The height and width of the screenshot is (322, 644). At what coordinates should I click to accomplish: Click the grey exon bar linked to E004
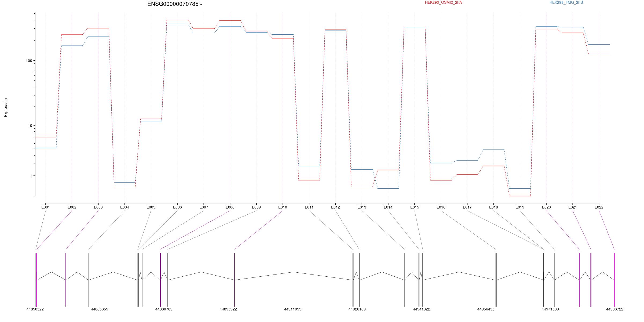click(89, 280)
